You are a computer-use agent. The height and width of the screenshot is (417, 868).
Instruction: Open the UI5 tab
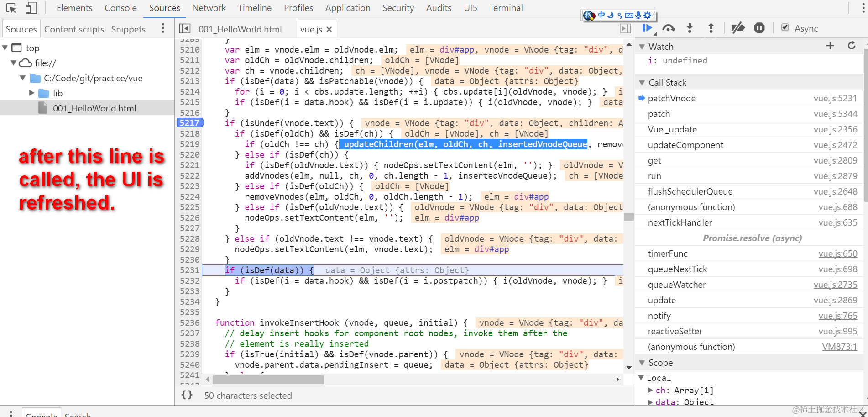click(x=470, y=8)
